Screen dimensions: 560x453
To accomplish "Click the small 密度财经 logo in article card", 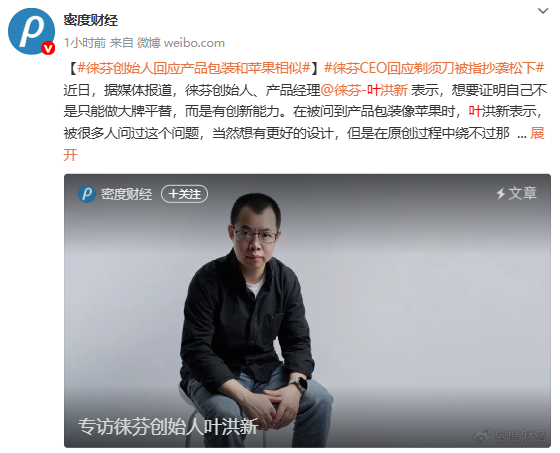I will 87,194.
